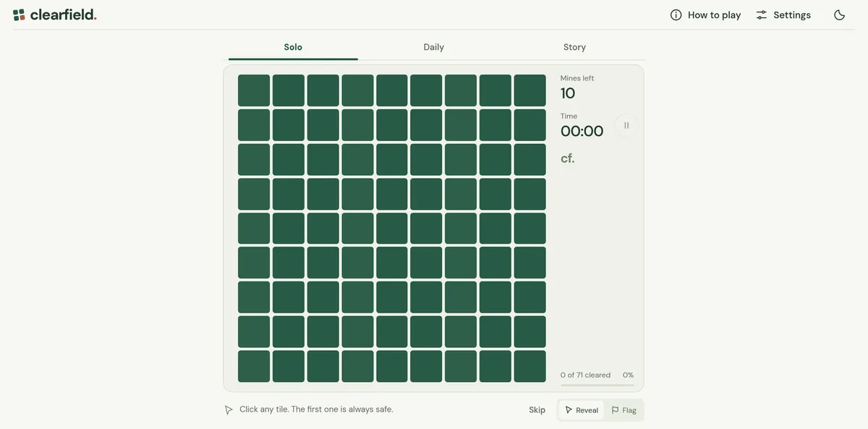Reveal the first row, seventh column tile
This screenshot has height=429, width=868.
pyautogui.click(x=461, y=90)
